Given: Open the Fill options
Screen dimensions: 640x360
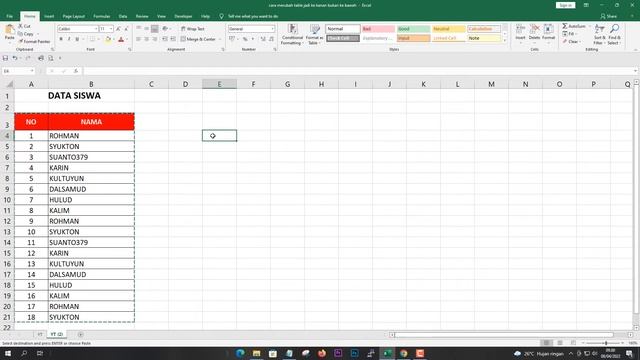Looking at the screenshot, I should [569, 34].
